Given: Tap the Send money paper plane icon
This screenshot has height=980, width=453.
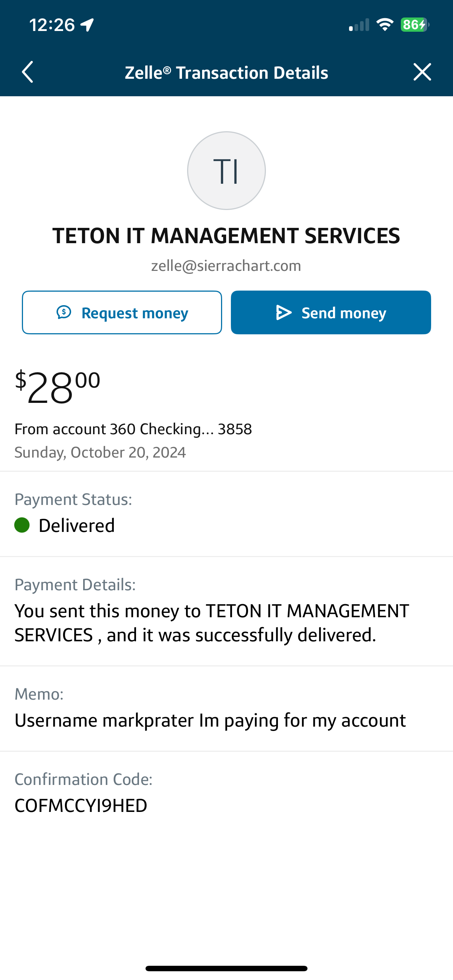Looking at the screenshot, I should click(x=284, y=313).
